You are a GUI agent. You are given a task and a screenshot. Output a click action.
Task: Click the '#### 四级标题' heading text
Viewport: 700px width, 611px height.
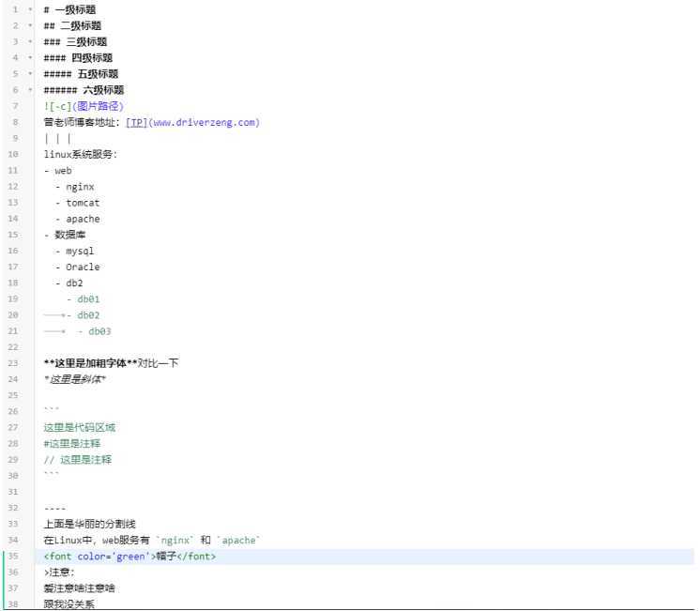point(78,58)
